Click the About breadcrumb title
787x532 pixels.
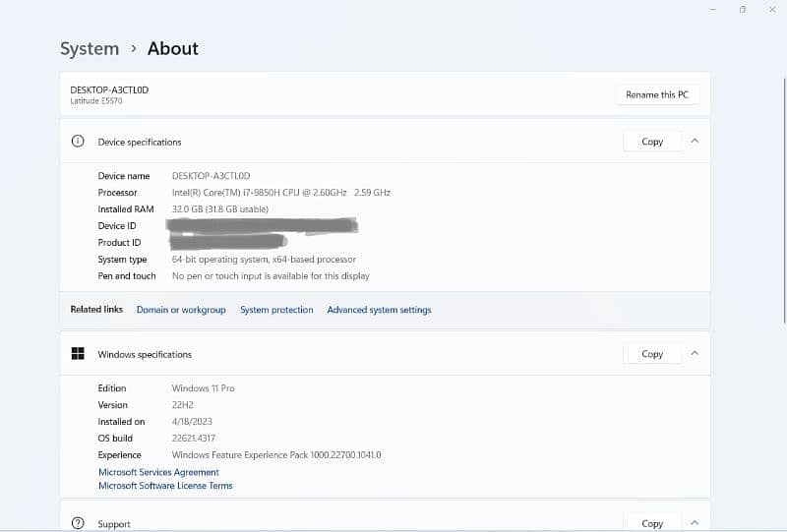click(x=173, y=48)
